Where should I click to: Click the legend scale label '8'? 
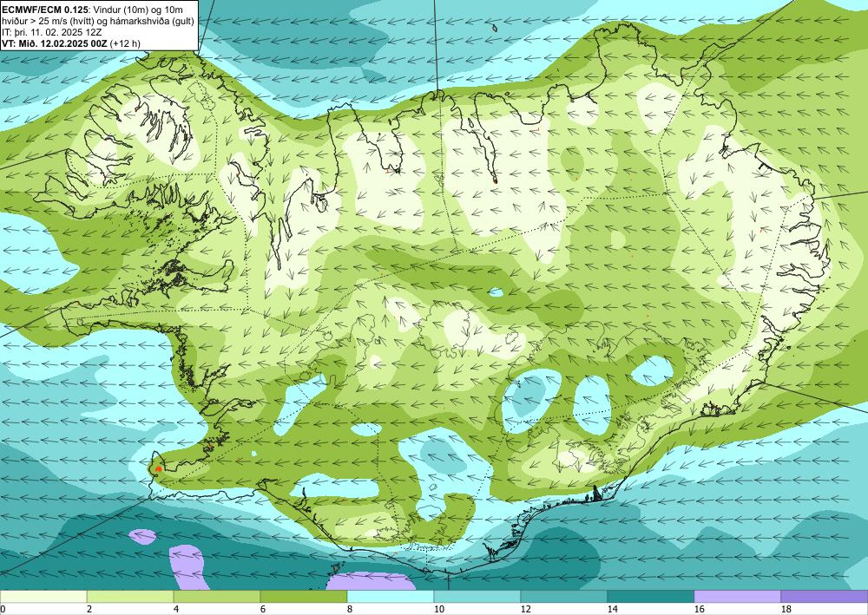click(x=349, y=609)
